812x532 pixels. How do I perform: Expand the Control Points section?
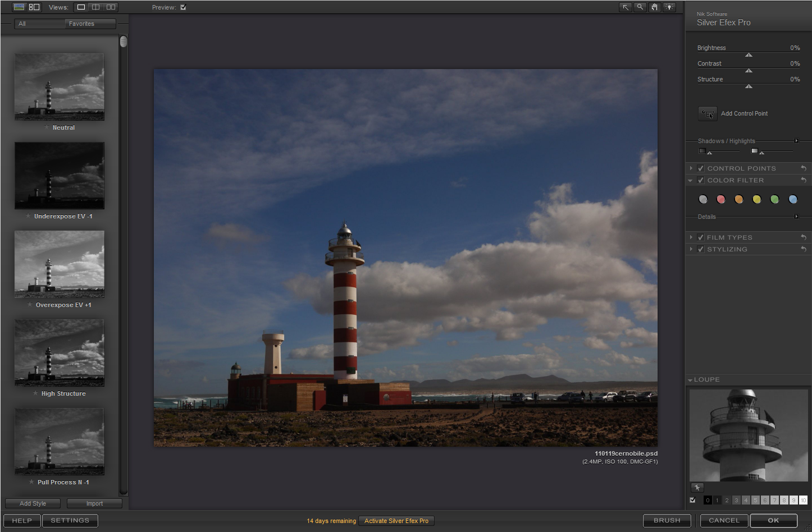[691, 168]
